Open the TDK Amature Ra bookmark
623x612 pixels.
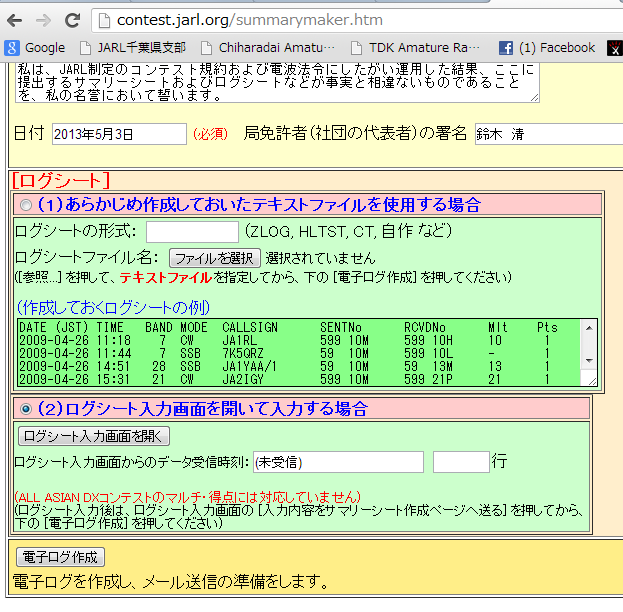click(416, 48)
